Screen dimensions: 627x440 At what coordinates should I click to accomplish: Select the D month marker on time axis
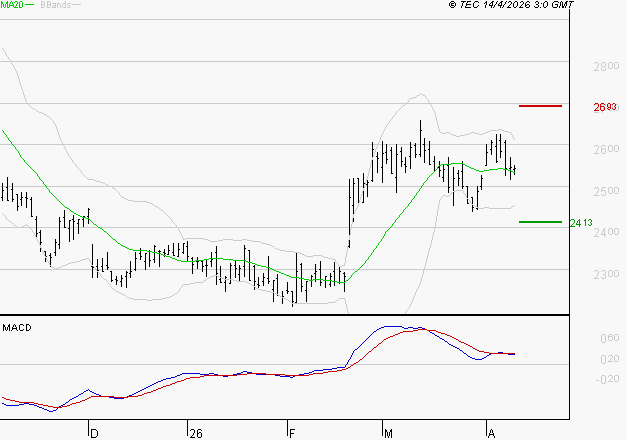[94, 433]
